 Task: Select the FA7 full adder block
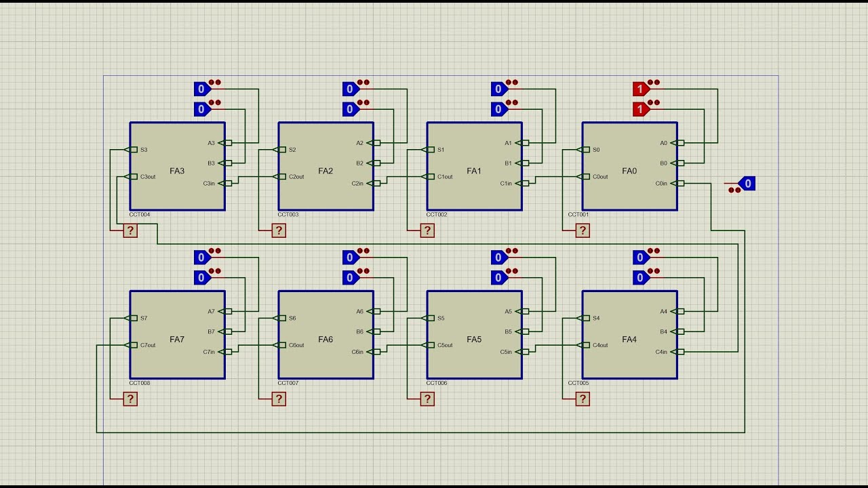[178, 335]
